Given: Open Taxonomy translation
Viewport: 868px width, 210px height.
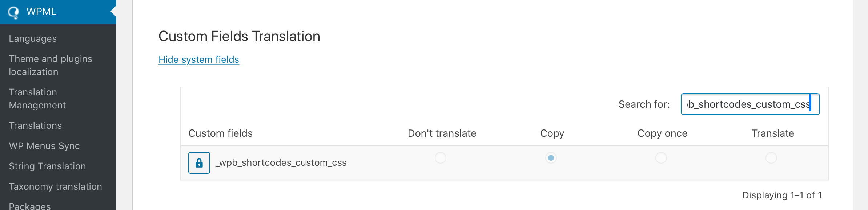Looking at the screenshot, I should tap(55, 186).
